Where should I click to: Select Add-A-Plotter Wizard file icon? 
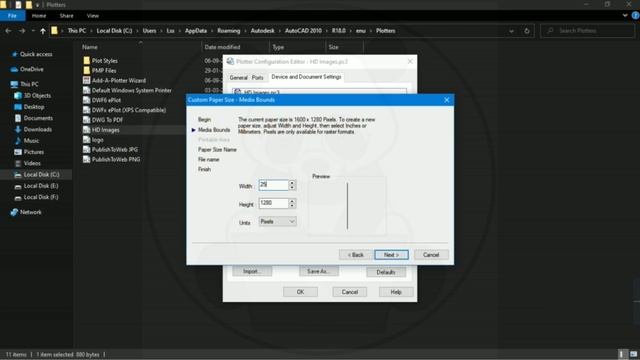87,80
